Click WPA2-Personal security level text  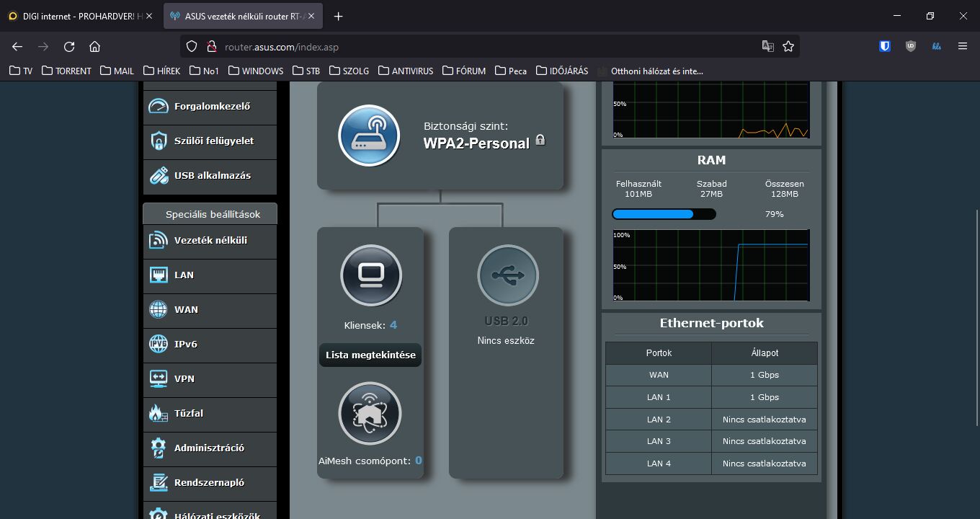pos(476,143)
